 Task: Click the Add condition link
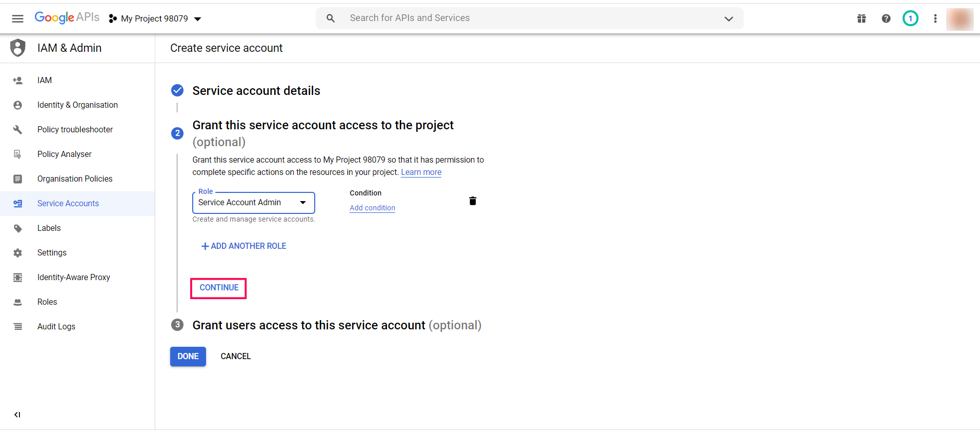click(372, 208)
